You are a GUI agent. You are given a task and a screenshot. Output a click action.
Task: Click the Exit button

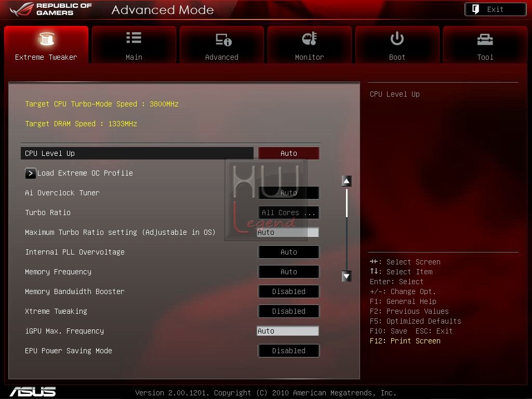pyautogui.click(x=495, y=9)
